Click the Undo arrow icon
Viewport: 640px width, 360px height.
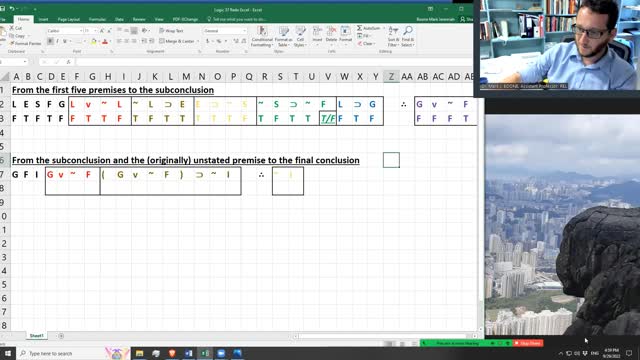point(12,9)
